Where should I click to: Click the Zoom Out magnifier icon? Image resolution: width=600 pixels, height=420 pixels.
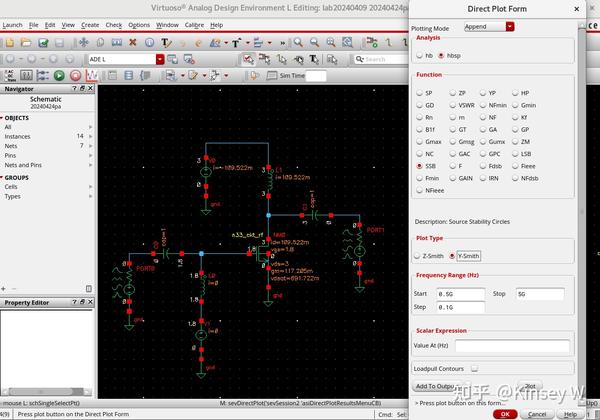tap(314, 42)
